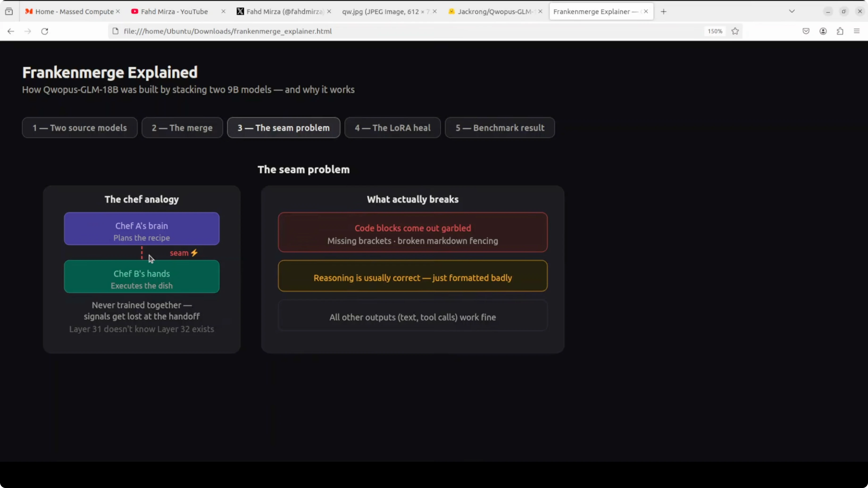Click the purple Chef A's brain box
868x488 pixels.
pos(142,229)
